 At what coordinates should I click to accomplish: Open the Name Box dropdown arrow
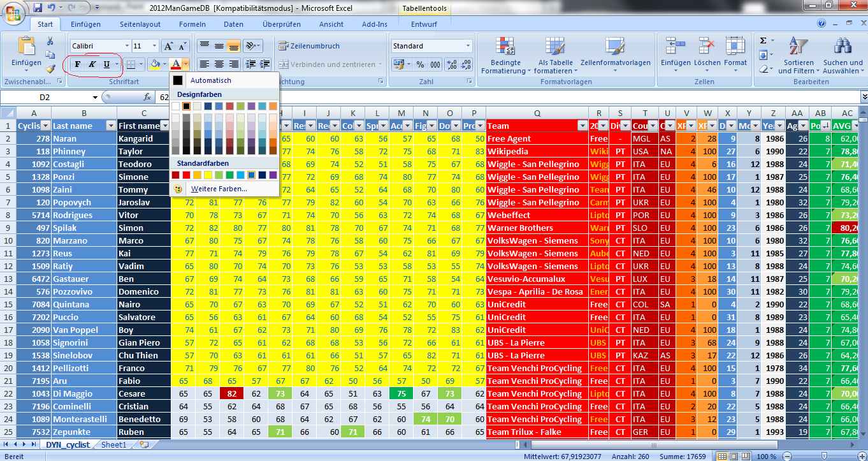tap(95, 97)
